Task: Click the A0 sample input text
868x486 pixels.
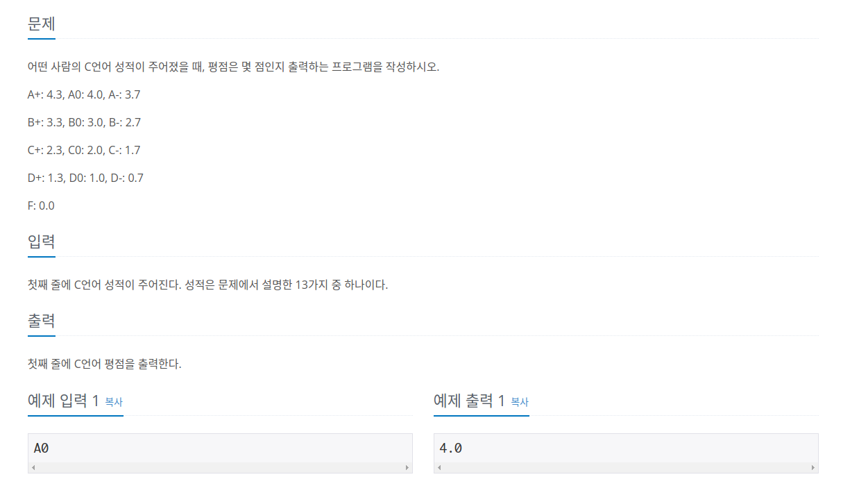Action: point(42,449)
